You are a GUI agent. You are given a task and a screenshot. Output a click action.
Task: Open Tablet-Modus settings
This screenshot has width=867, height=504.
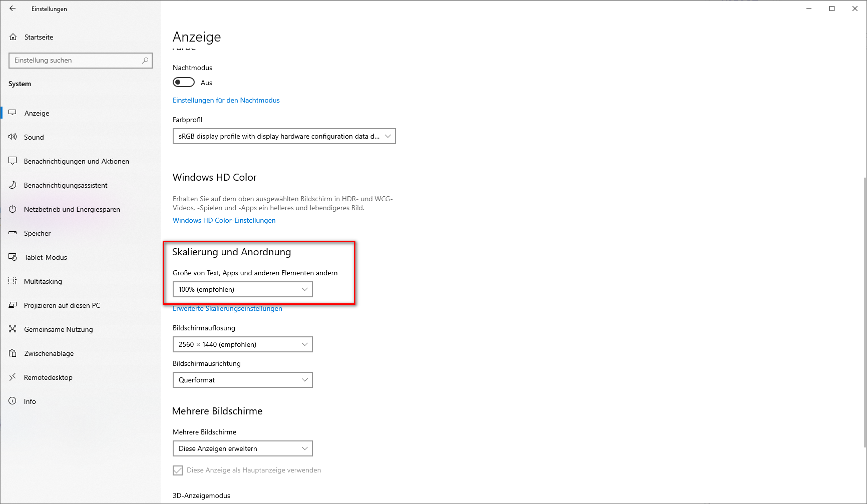(x=80, y=257)
